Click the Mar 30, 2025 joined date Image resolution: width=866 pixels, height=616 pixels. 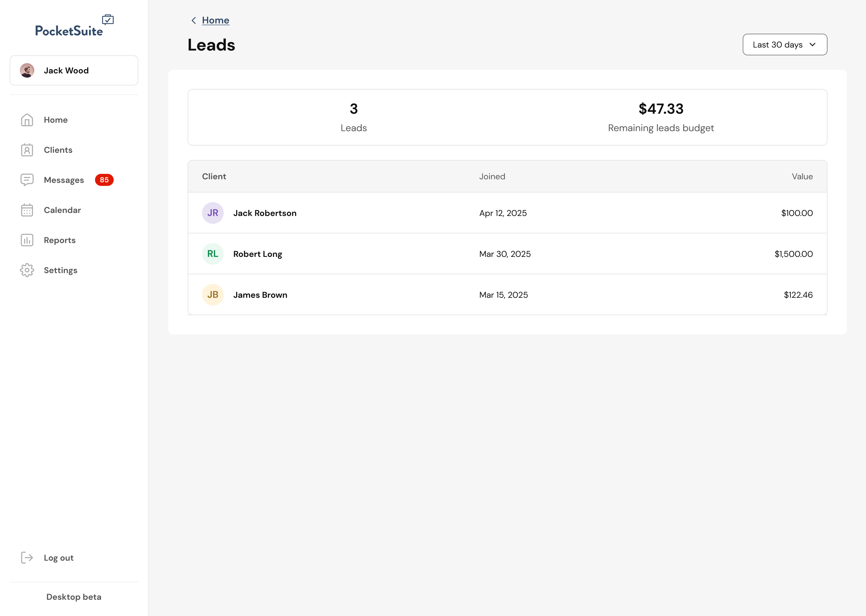coord(505,254)
